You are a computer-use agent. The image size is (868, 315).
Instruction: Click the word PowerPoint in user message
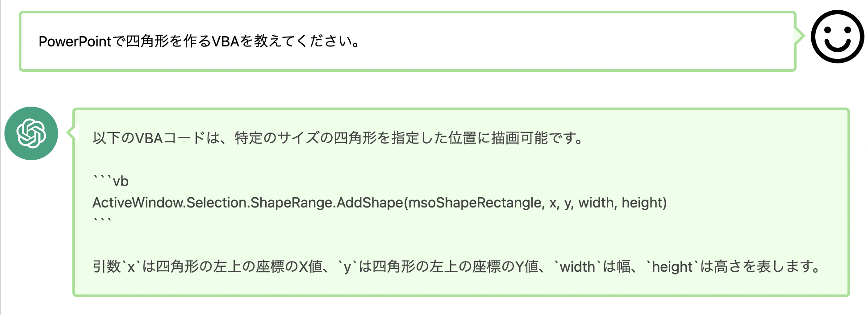click(75, 41)
